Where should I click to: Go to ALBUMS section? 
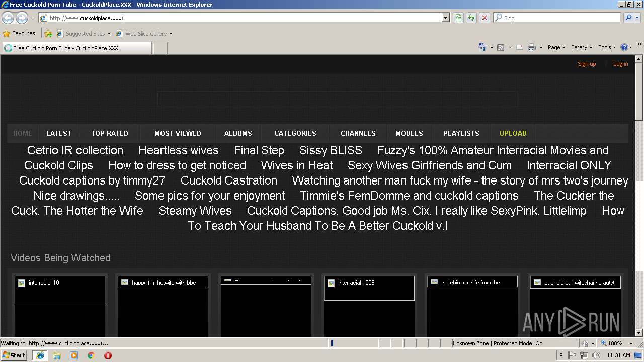(238, 133)
